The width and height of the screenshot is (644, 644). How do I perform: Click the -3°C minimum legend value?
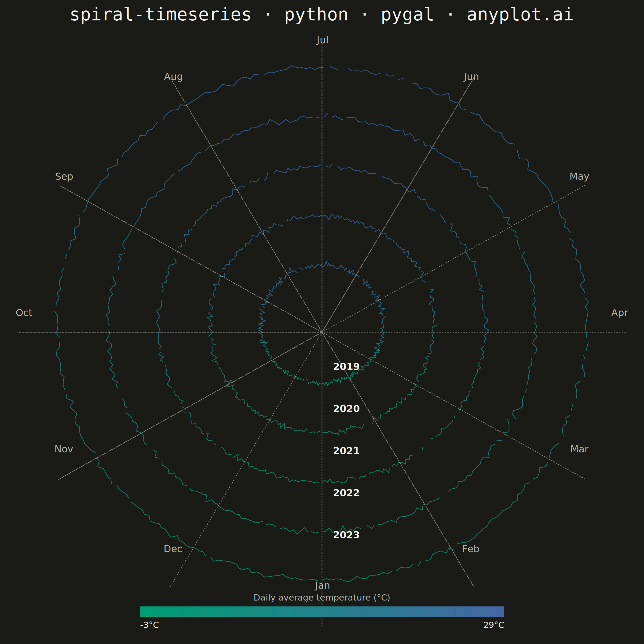click(149, 625)
